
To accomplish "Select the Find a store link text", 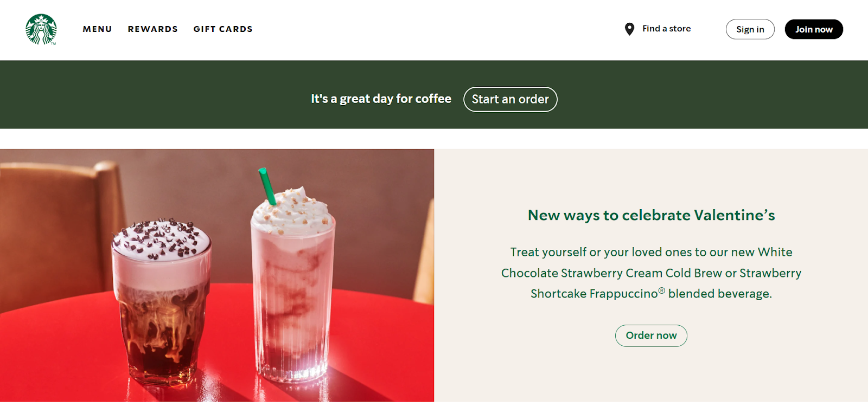I will tap(667, 29).
